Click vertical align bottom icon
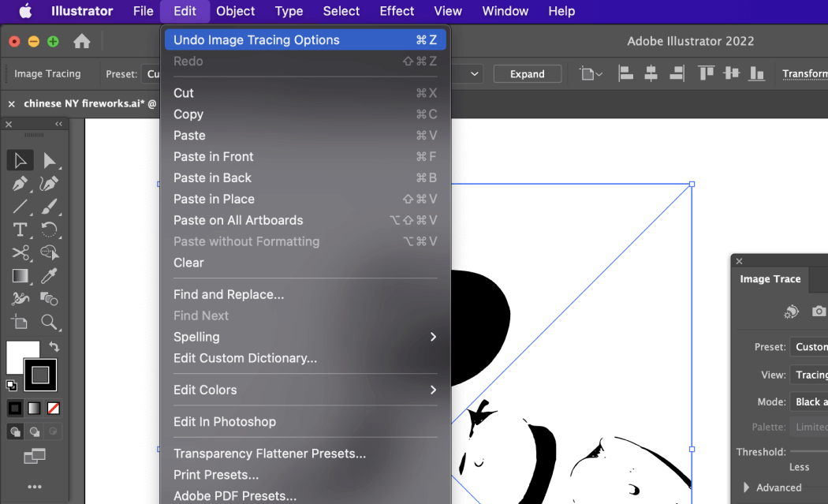 click(x=757, y=73)
